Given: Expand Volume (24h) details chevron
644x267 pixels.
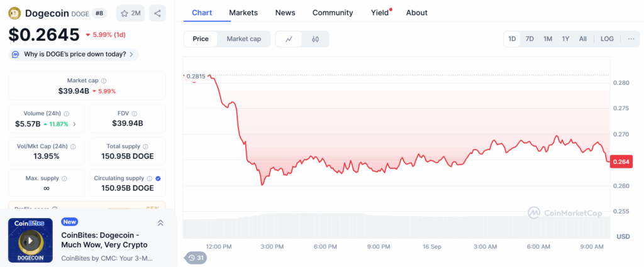Looking at the screenshot, I should (74, 124).
